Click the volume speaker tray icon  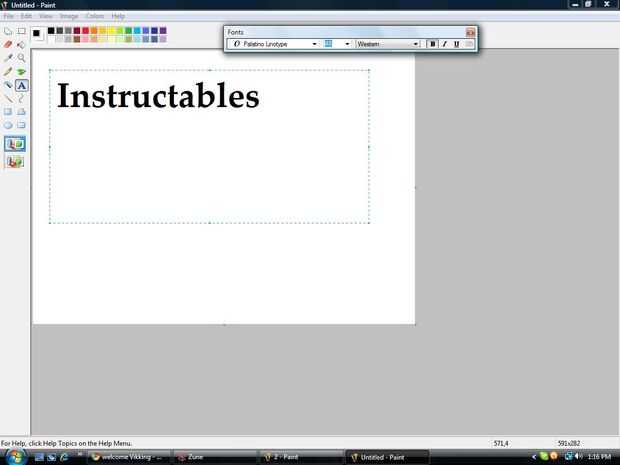(x=579, y=457)
